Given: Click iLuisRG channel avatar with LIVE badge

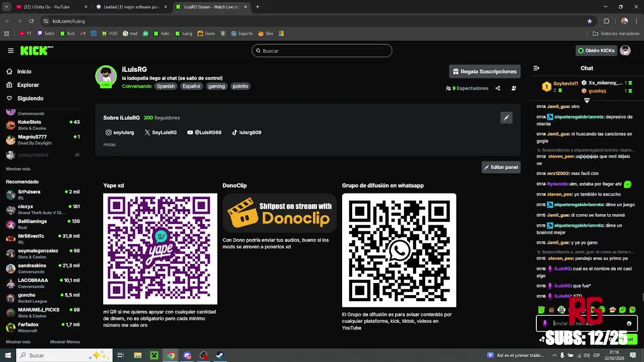Looking at the screenshot, I should (106, 76).
